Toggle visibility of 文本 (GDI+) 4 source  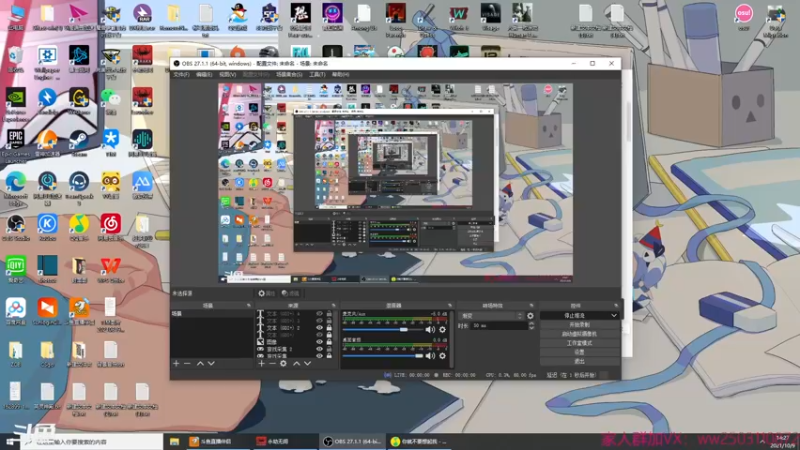319,314
